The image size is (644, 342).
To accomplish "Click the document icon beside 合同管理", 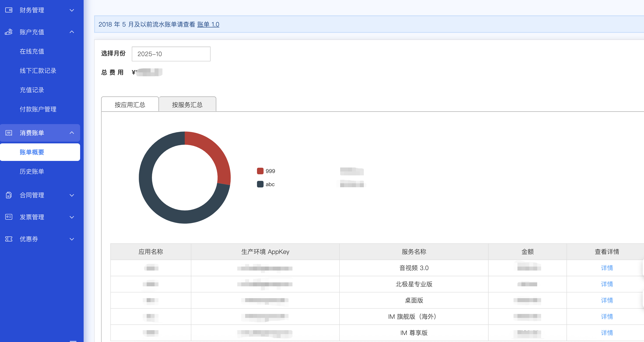I will pos(9,195).
